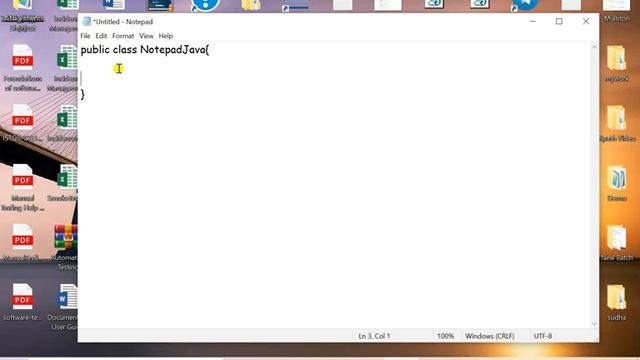Select the 'software-te...' PDF desktop icon

(x=22, y=302)
